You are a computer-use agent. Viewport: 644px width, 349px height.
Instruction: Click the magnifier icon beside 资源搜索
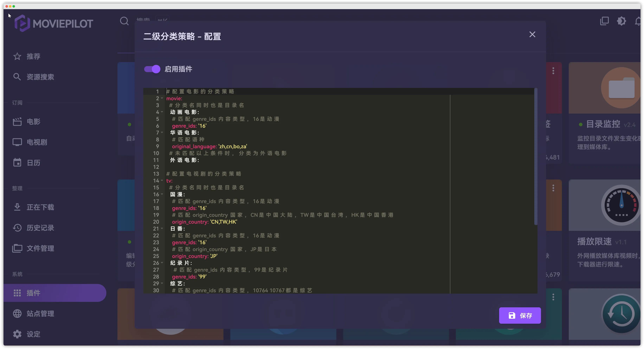(17, 77)
